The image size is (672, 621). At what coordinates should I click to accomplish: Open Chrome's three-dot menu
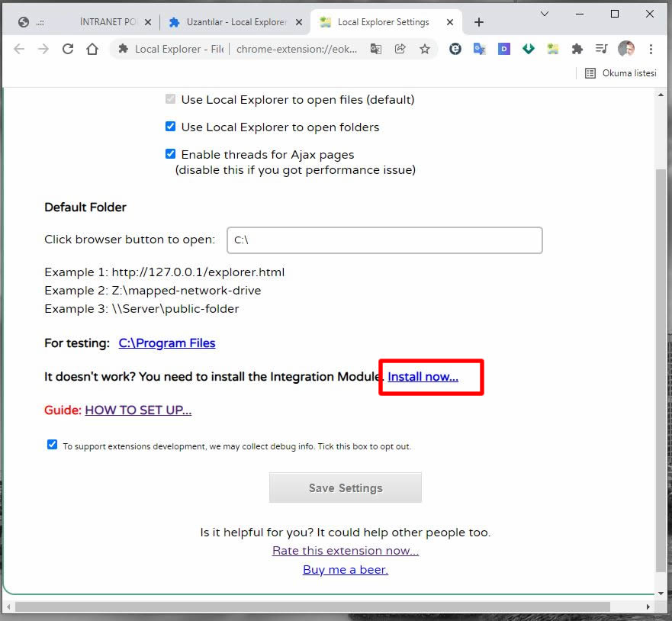click(x=651, y=49)
